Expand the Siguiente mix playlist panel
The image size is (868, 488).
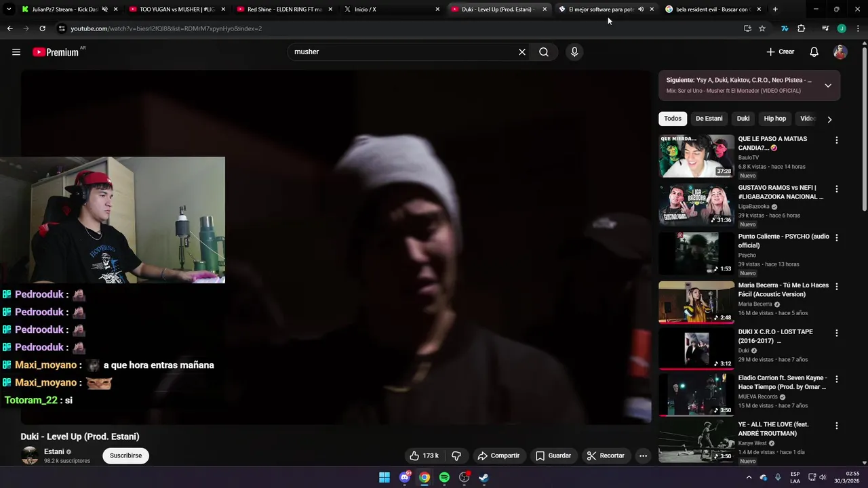coord(828,85)
